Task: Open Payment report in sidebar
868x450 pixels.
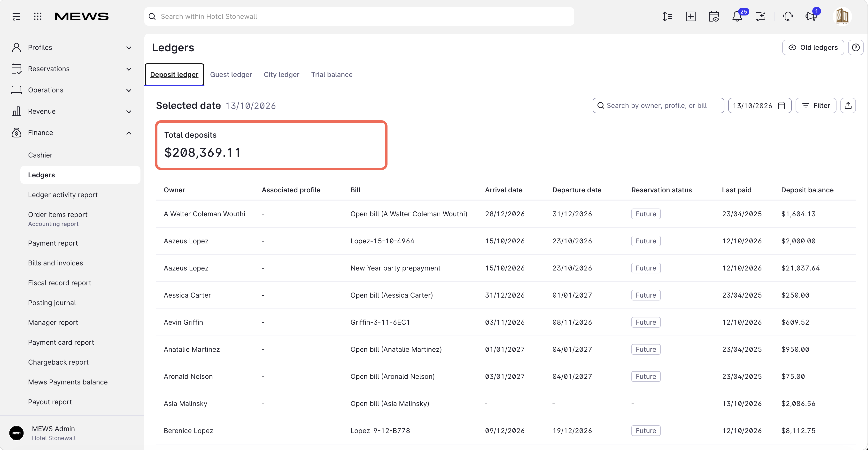Action: 53,243
